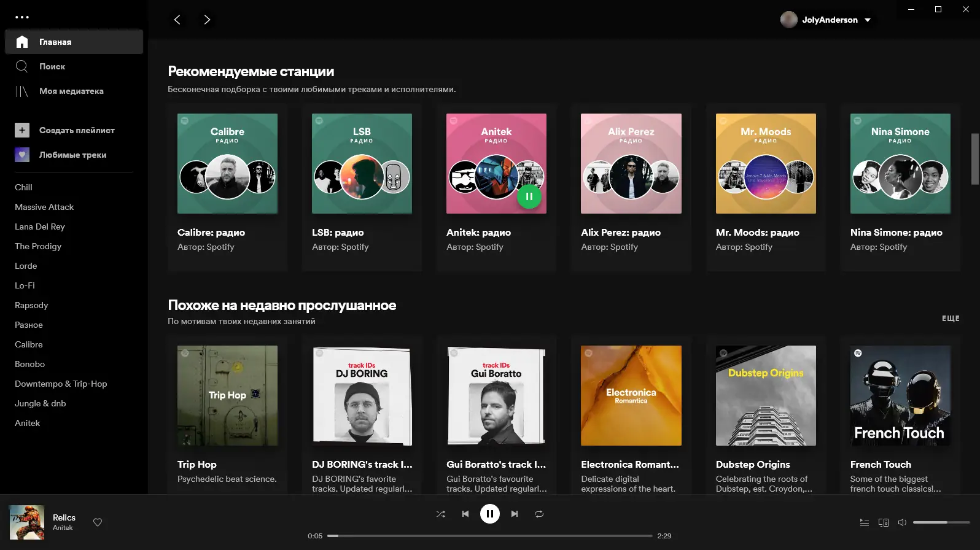Seek within the playback progress bar
Viewport: 980px width, 550px height.
coord(489,536)
